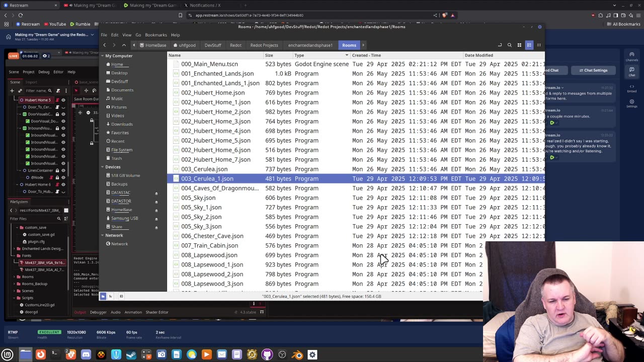
Task: Toggle visibility of Door_To_Cer node
Action: click(x=63, y=107)
